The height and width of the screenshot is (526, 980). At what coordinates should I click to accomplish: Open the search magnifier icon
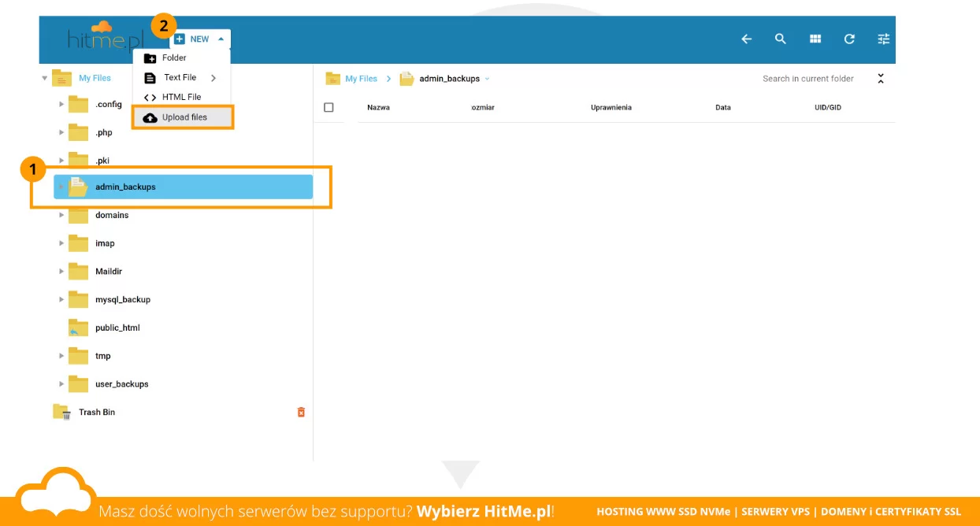pyautogui.click(x=781, y=39)
